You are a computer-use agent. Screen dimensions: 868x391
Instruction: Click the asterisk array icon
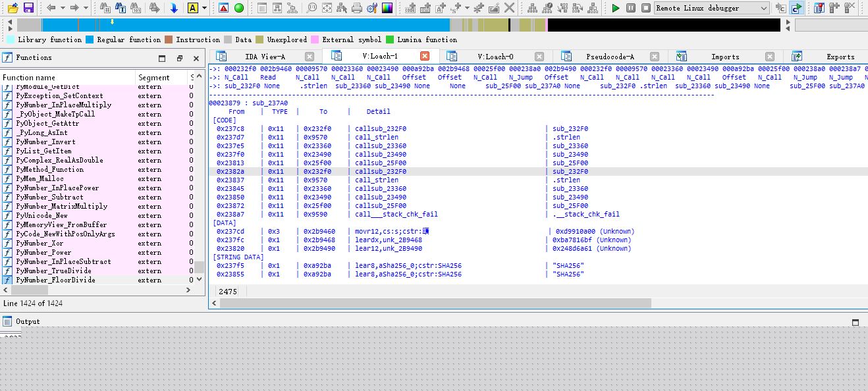[x=478, y=8]
